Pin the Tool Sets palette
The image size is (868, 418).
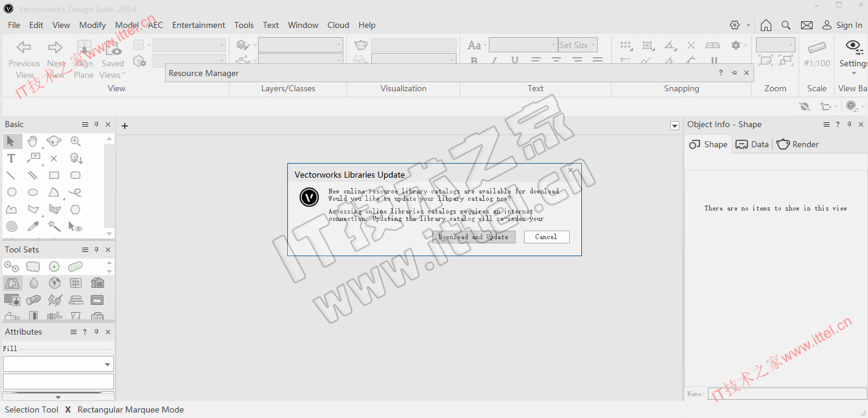click(96, 249)
